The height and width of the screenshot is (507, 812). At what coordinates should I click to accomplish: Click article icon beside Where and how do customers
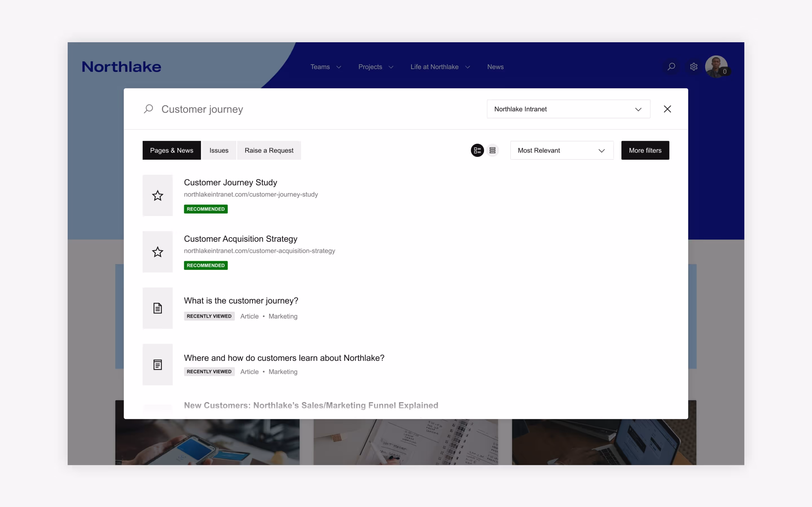click(x=157, y=364)
